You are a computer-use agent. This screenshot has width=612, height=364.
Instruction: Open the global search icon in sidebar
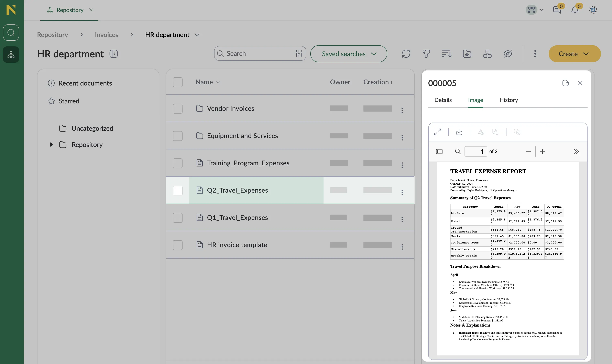click(11, 32)
